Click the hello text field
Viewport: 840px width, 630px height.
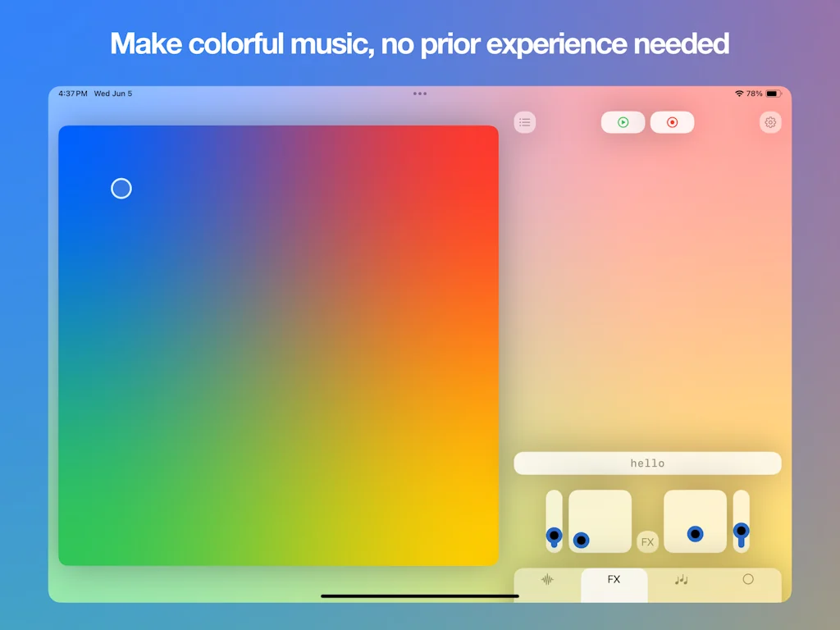[647, 463]
